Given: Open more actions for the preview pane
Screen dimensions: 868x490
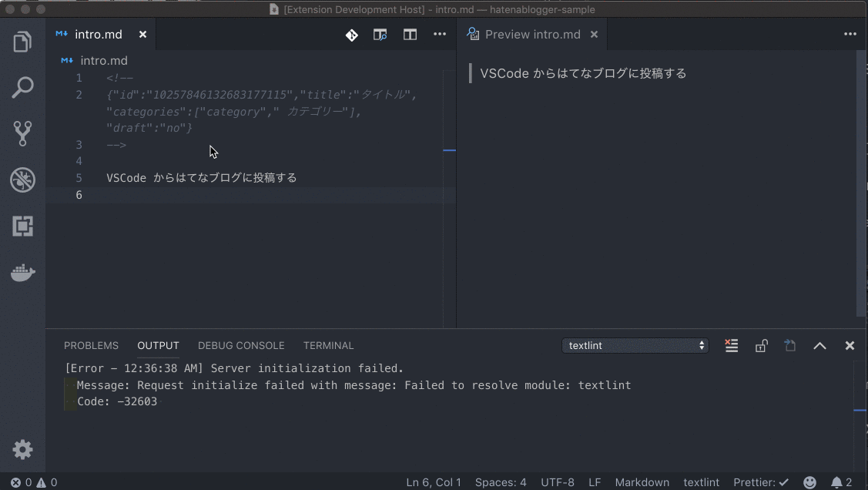Looking at the screenshot, I should (850, 35).
